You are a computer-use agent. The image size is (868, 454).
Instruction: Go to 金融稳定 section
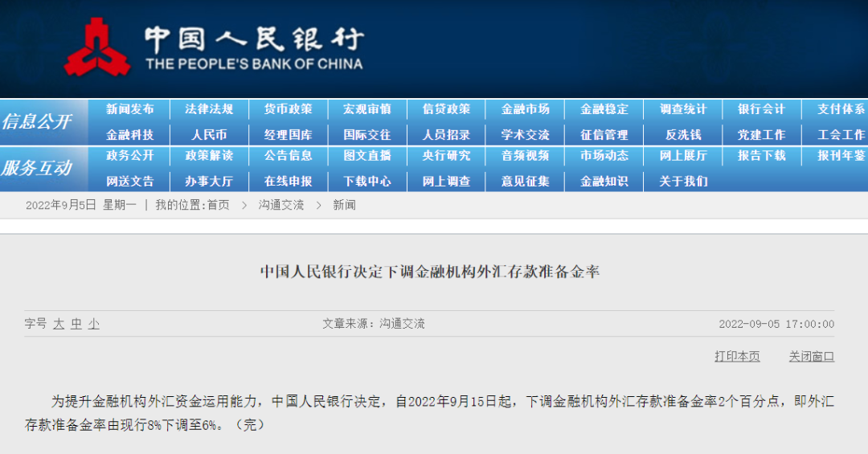pyautogui.click(x=604, y=109)
